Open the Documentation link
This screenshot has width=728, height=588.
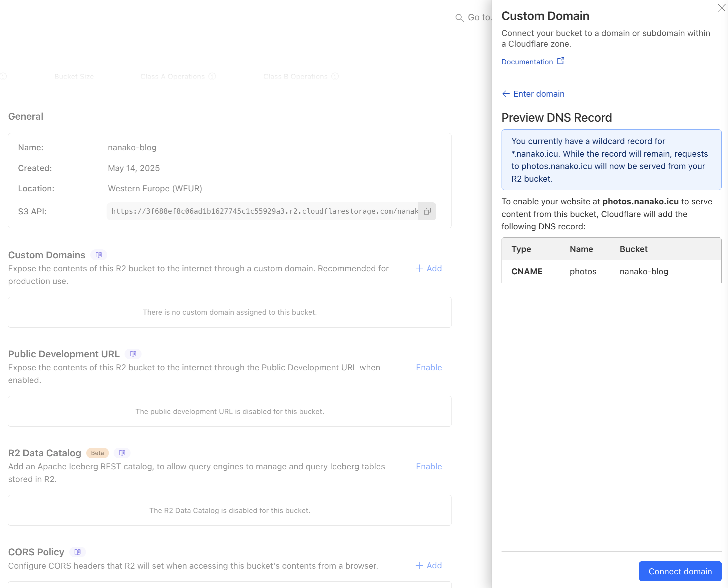coord(527,62)
